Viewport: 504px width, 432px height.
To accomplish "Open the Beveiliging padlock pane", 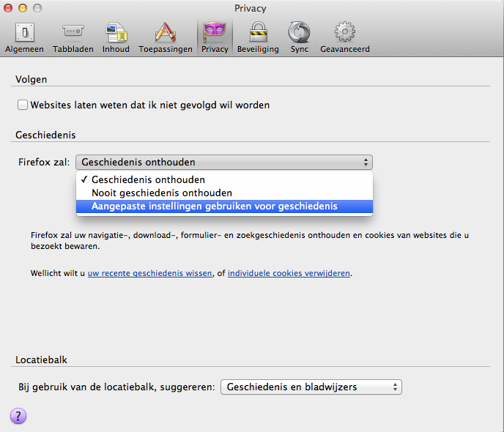I will (258, 37).
